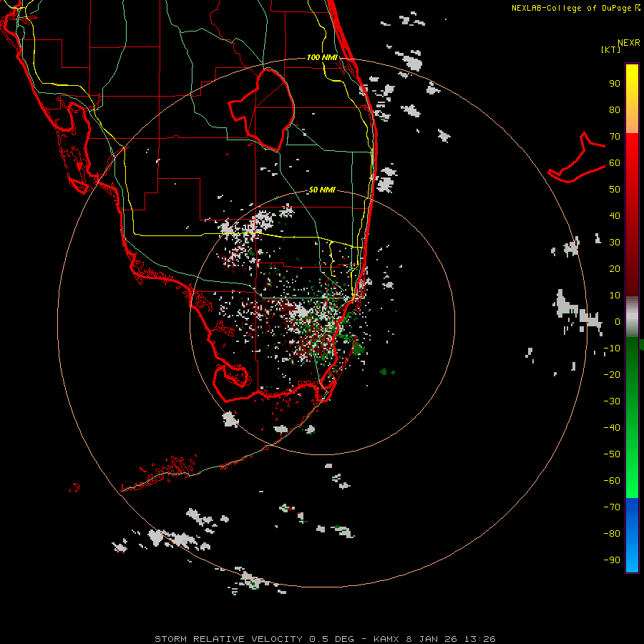This screenshot has width=644, height=644.
Task: Click the -70 value on the velocity scale
Action: pyautogui.click(x=612, y=507)
